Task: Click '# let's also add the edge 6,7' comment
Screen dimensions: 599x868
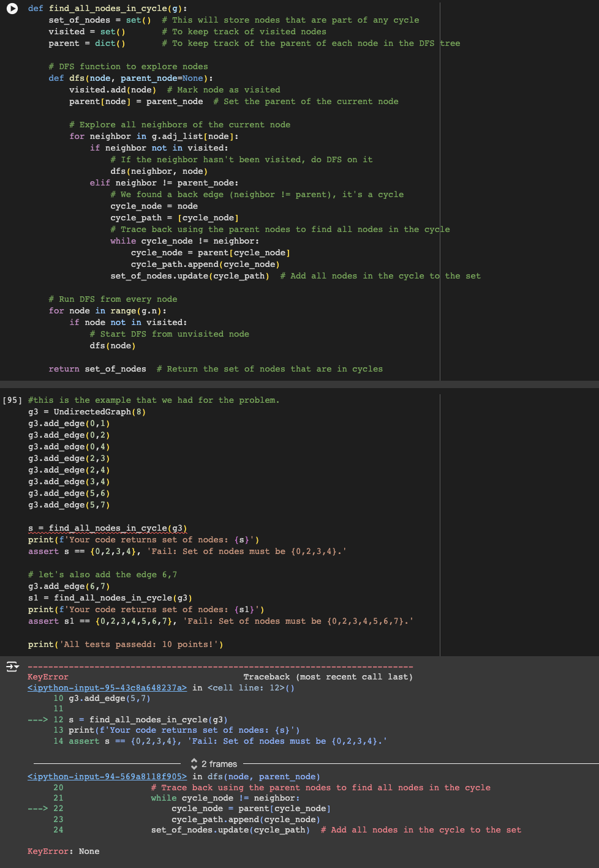Action: tap(102, 575)
